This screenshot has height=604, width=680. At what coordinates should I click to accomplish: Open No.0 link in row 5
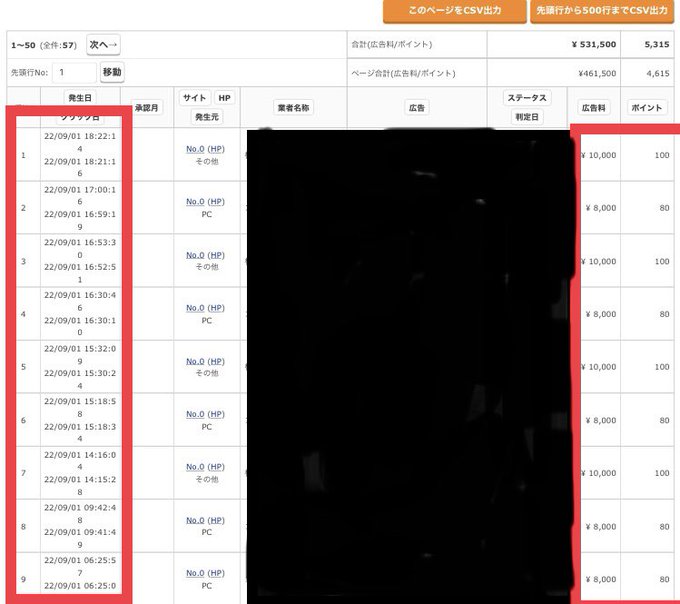click(195, 361)
